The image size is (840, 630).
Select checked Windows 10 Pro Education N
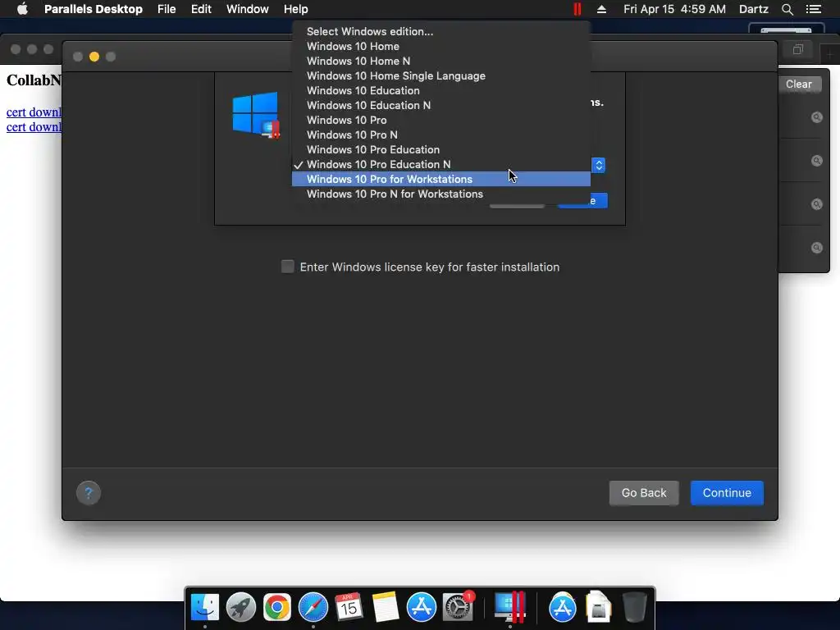(x=441, y=164)
